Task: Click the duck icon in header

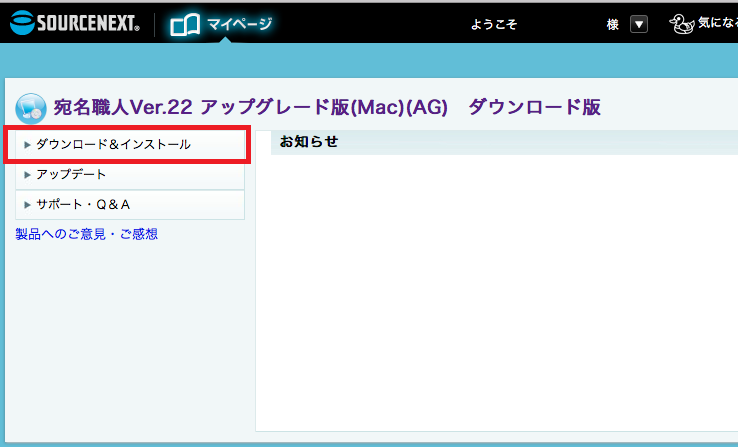Action: (681, 24)
